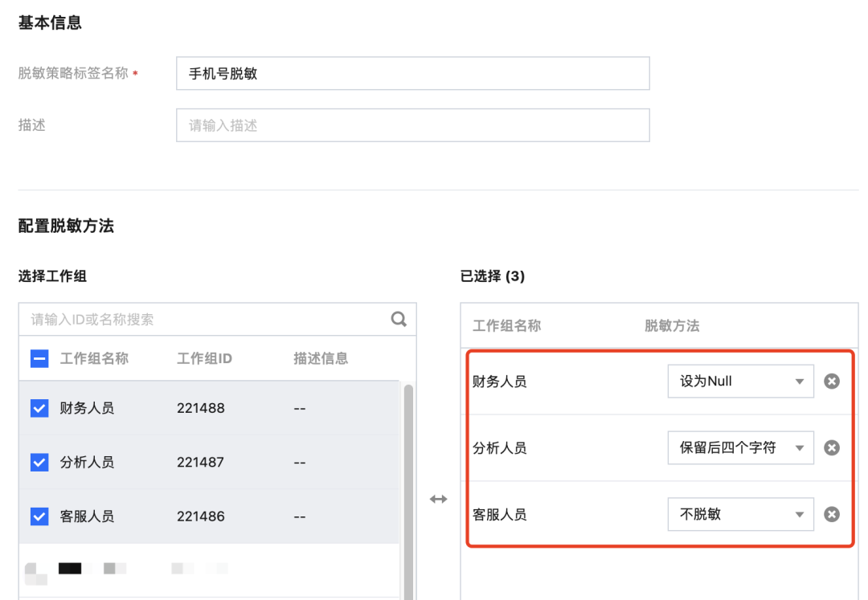Open the 保留后四个字符 masking method dropdown

pos(740,448)
